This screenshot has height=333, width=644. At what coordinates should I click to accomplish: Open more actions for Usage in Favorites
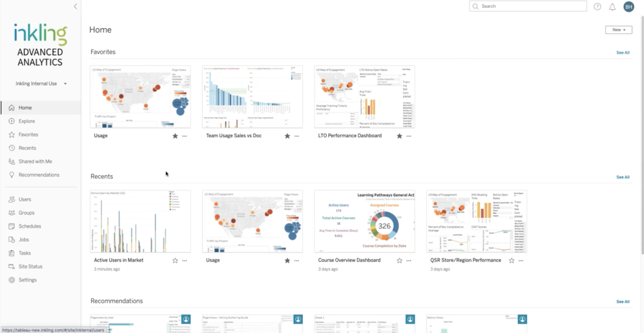[x=184, y=136]
